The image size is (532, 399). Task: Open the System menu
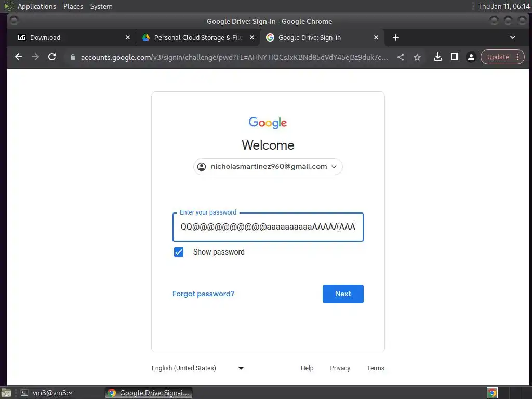click(101, 6)
